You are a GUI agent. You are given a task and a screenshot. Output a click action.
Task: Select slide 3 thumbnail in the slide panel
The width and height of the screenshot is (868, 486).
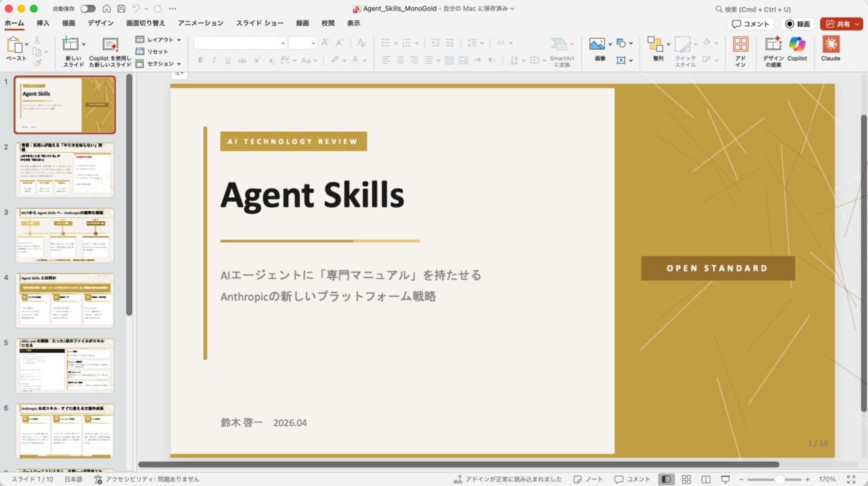(65, 235)
